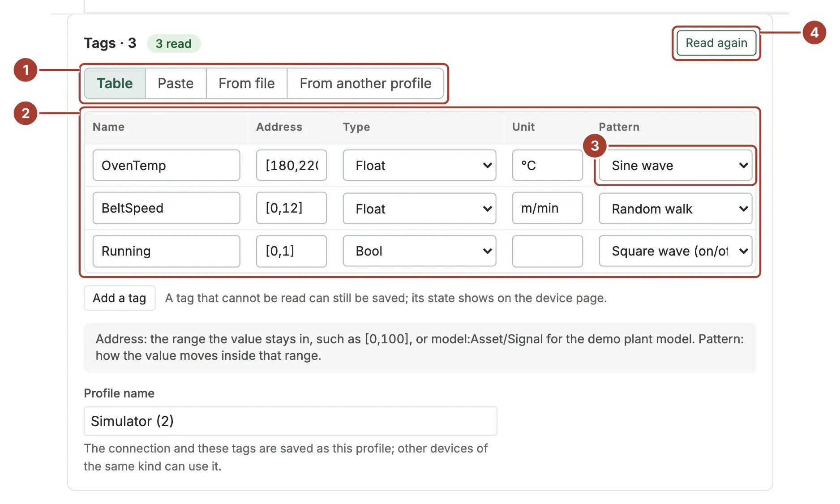Click the Name column header

tap(108, 127)
